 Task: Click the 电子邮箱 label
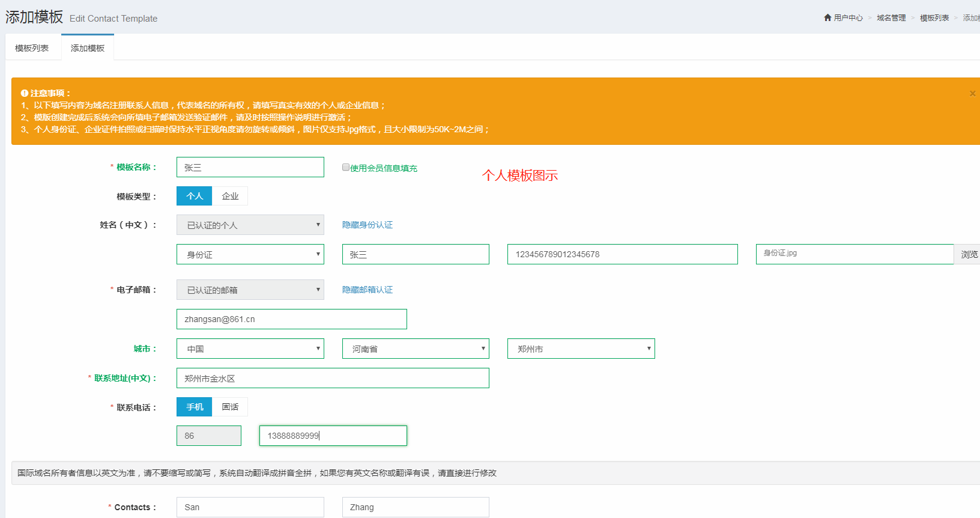tap(136, 290)
